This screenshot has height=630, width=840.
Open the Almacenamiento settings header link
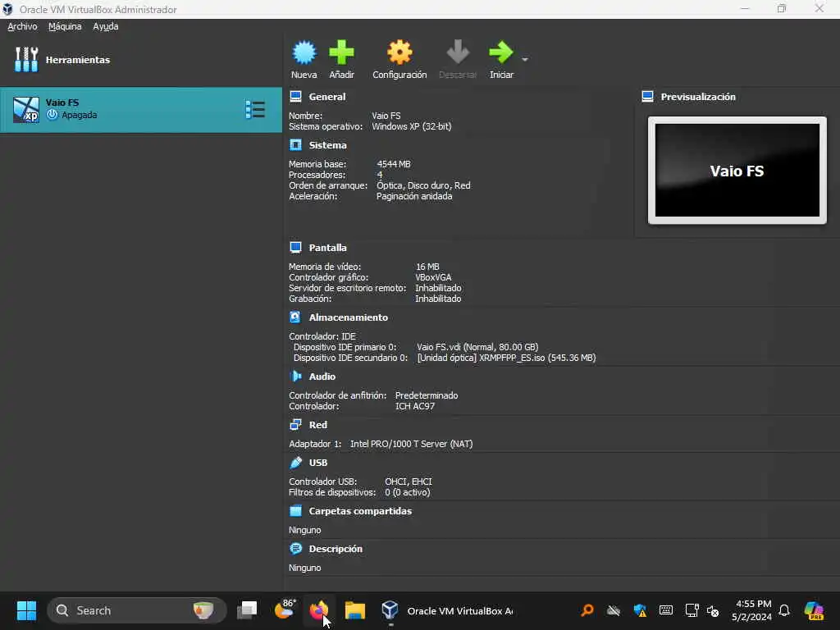348,317
